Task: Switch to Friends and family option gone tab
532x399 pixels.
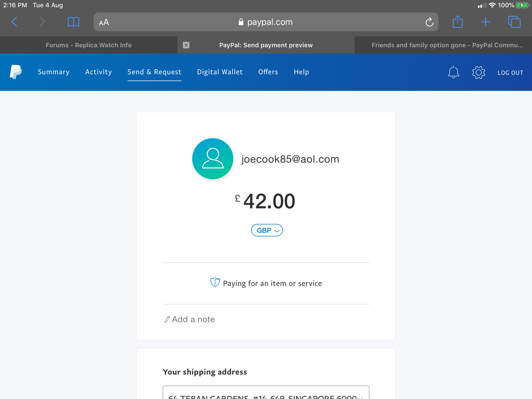Action: [x=443, y=45]
